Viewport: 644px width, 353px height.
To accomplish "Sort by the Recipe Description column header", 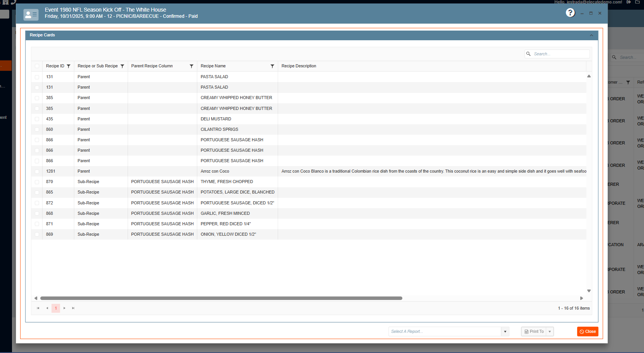I will [299, 66].
